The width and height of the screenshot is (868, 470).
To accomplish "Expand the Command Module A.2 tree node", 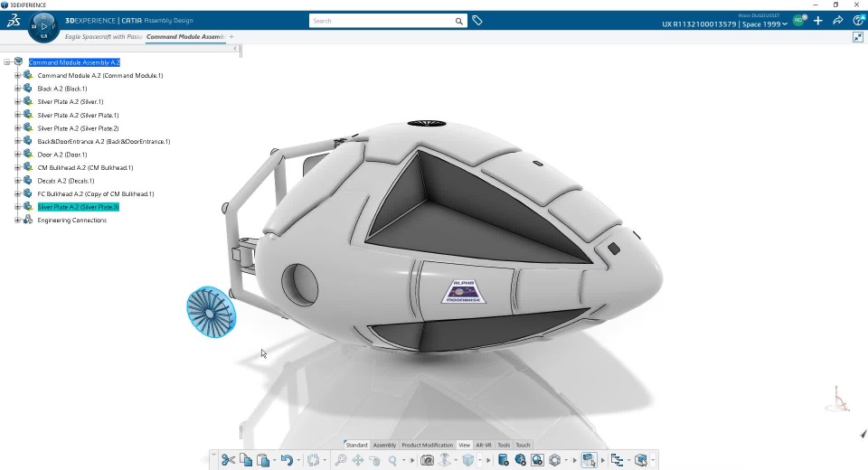I will point(17,75).
